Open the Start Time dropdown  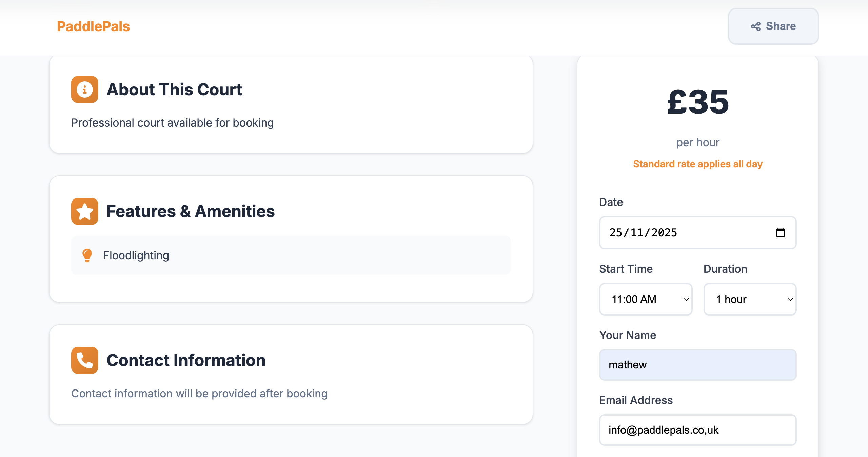point(645,299)
